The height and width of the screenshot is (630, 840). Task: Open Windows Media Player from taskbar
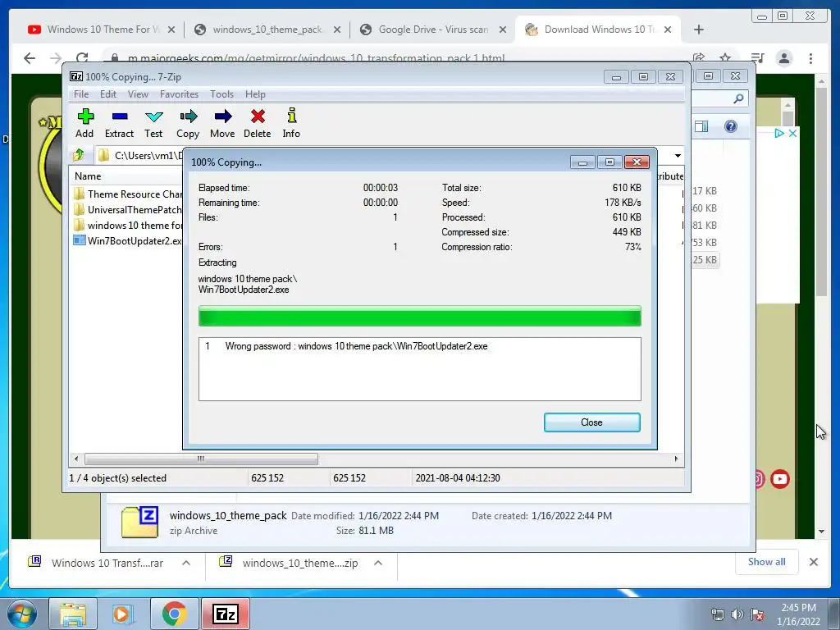point(123,614)
